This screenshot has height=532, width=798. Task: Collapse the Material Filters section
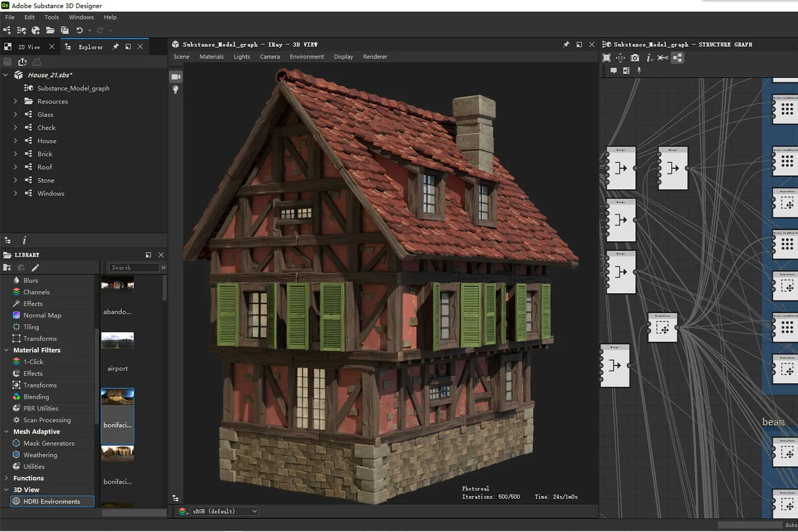click(x=6, y=350)
